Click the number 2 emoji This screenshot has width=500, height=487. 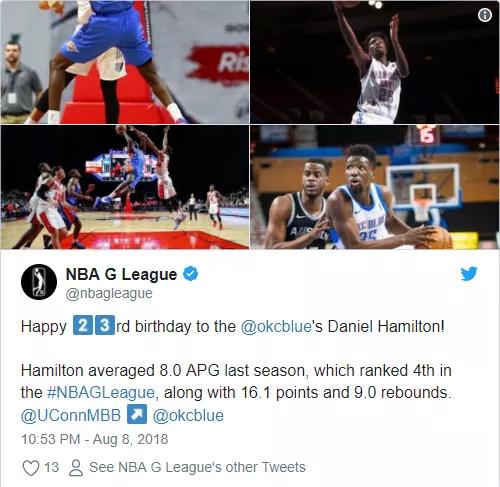tap(83, 325)
